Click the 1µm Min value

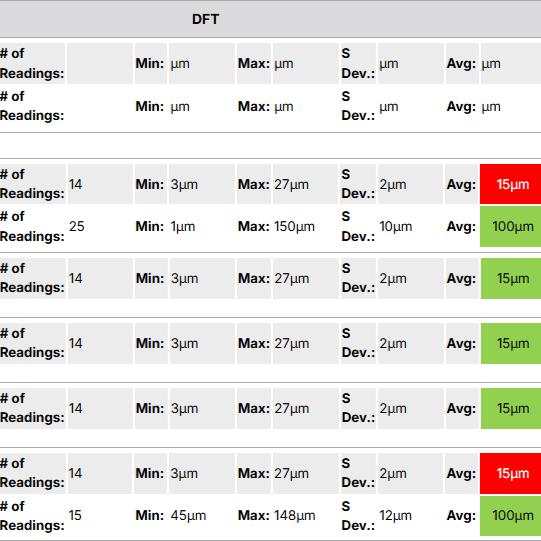pos(183,226)
